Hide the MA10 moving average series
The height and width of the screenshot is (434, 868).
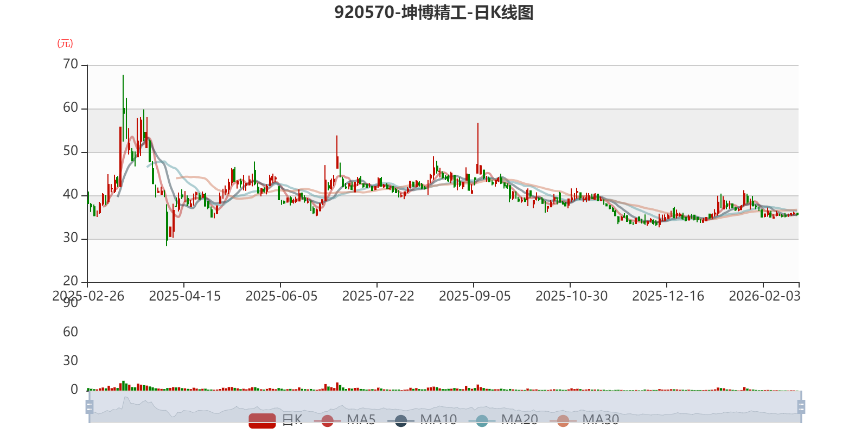click(x=422, y=420)
